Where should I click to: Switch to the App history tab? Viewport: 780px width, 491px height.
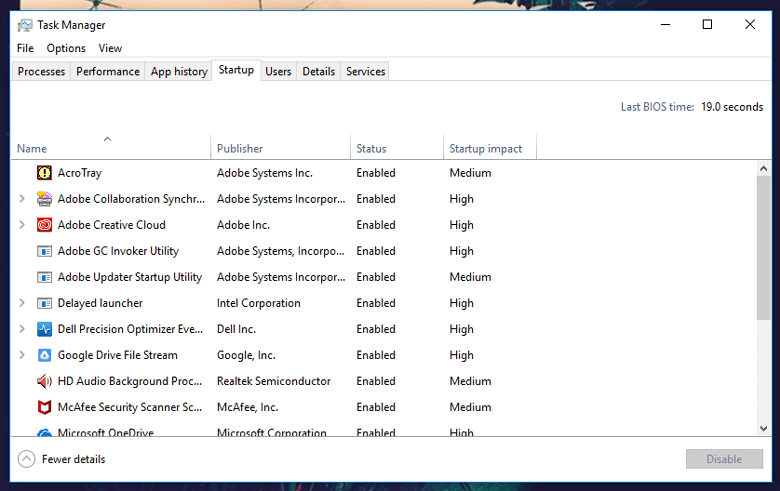coord(179,72)
